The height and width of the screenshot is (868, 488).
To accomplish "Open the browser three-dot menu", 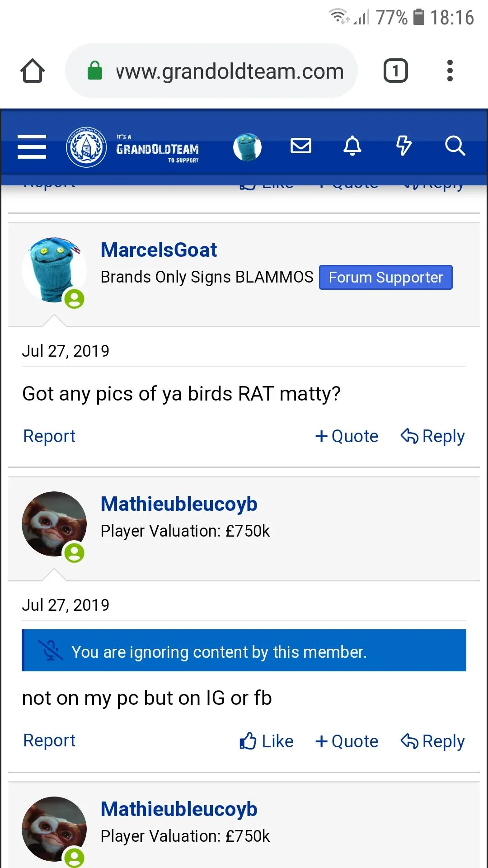I will tap(450, 71).
